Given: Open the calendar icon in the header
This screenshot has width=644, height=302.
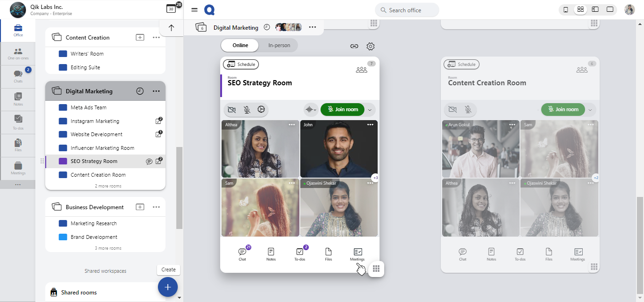Looking at the screenshot, I should pos(171,9).
